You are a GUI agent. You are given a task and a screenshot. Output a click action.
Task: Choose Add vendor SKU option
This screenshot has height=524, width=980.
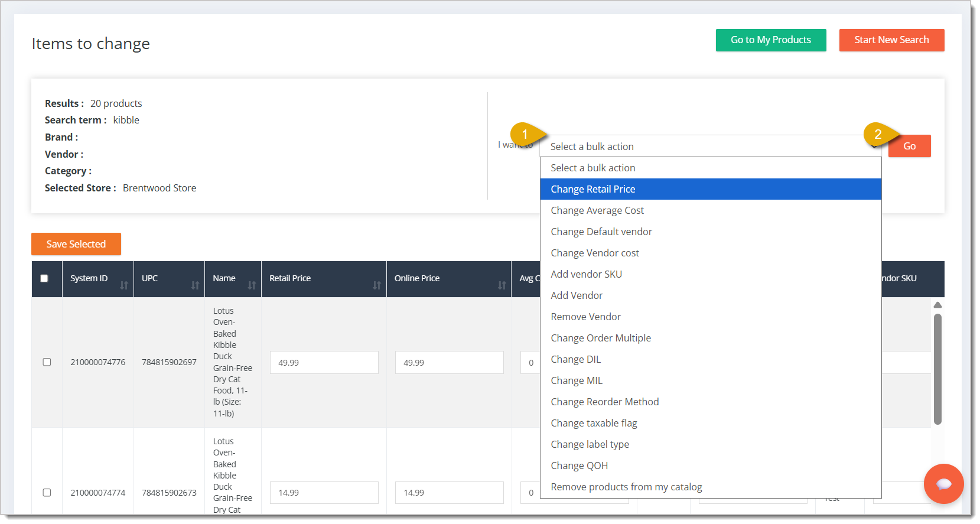711,274
